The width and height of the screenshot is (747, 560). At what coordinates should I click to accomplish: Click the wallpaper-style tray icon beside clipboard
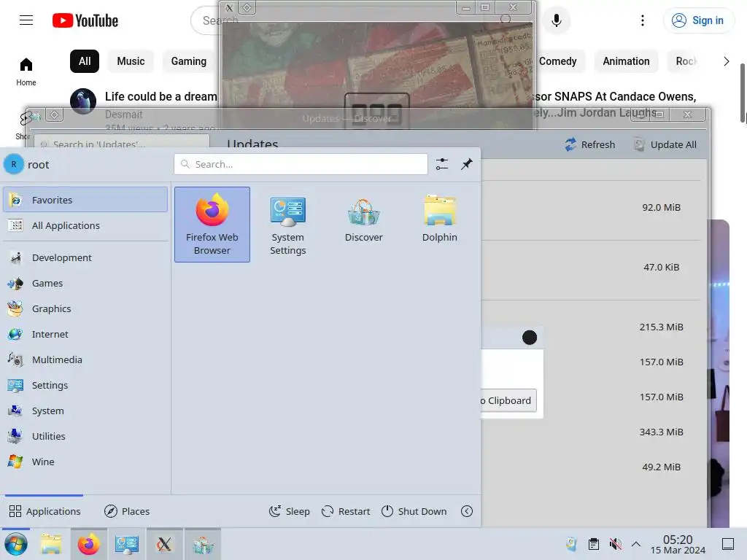[572, 544]
